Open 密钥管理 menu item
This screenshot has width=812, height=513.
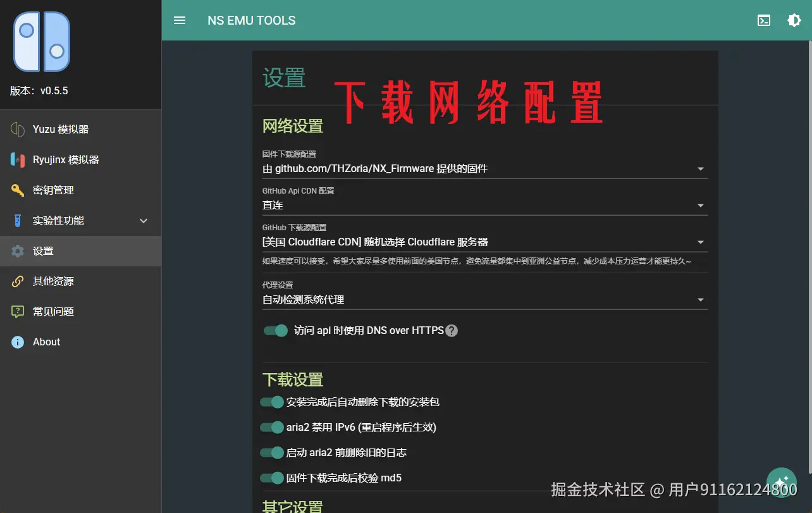point(80,190)
